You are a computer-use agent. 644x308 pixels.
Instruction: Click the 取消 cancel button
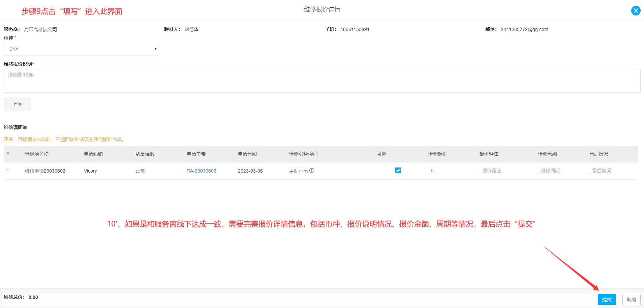point(632,300)
